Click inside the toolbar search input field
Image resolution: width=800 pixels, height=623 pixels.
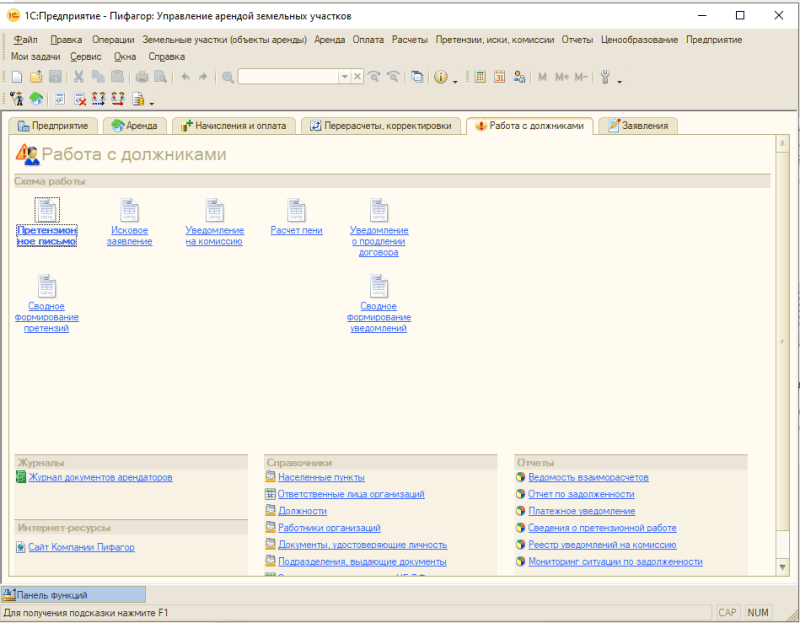coord(288,77)
